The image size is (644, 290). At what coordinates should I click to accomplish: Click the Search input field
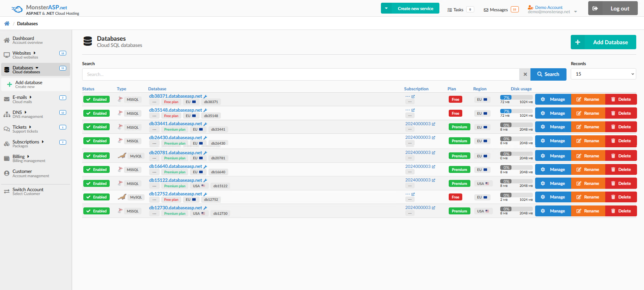300,74
